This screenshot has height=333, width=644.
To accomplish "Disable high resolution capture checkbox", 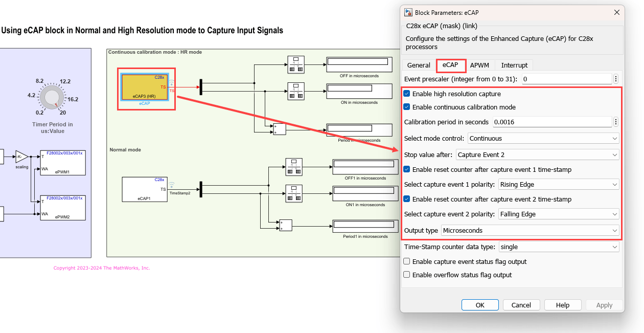I will point(407,94).
